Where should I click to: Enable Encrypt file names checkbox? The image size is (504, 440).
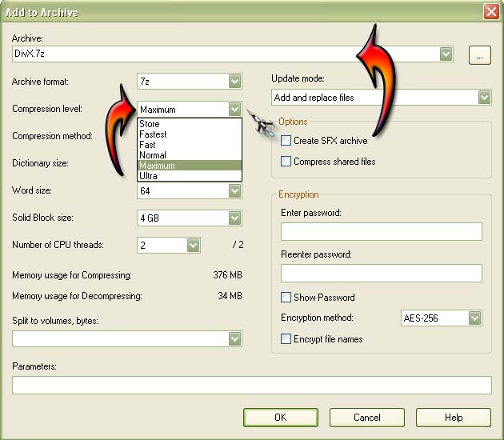[x=286, y=339]
